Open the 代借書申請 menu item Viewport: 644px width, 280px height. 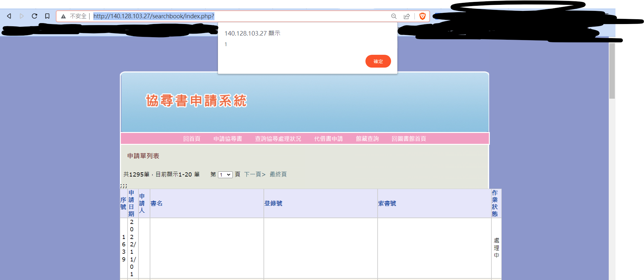click(329, 139)
